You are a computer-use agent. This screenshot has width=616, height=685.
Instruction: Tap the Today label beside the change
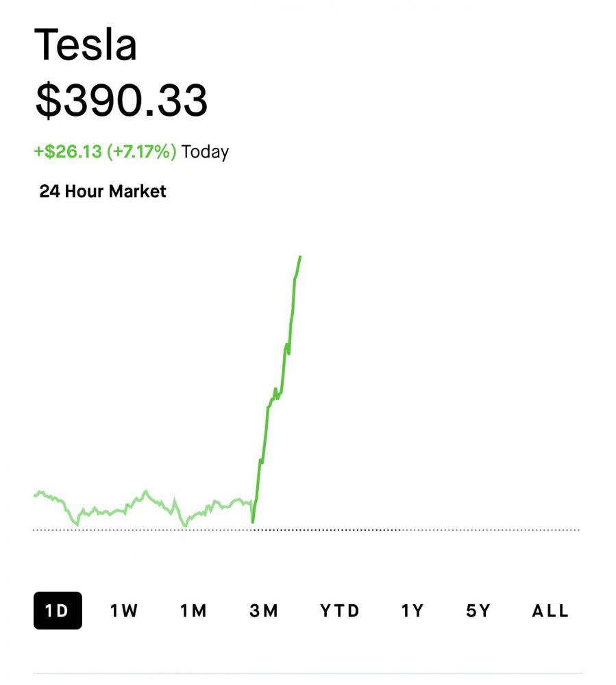(x=205, y=151)
